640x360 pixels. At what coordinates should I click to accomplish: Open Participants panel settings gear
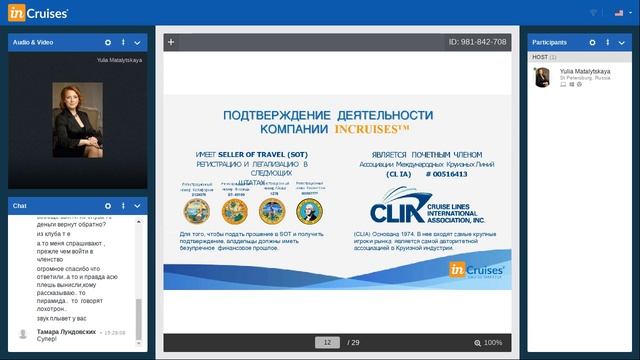tap(592, 42)
